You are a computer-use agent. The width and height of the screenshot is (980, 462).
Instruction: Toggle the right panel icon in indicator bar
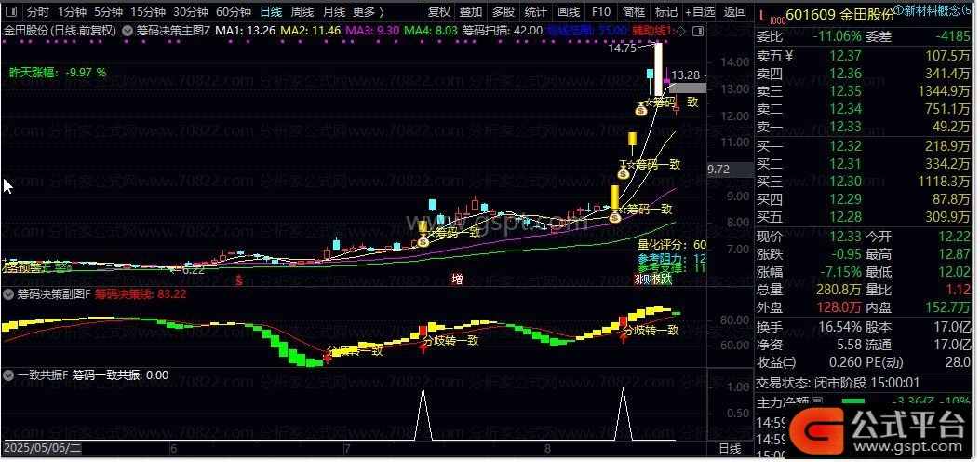click(x=696, y=30)
